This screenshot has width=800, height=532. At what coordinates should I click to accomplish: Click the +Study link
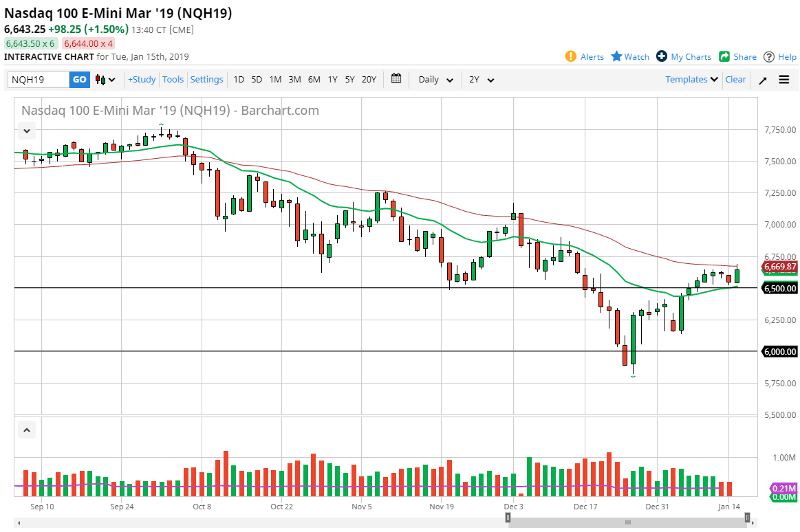click(x=141, y=79)
